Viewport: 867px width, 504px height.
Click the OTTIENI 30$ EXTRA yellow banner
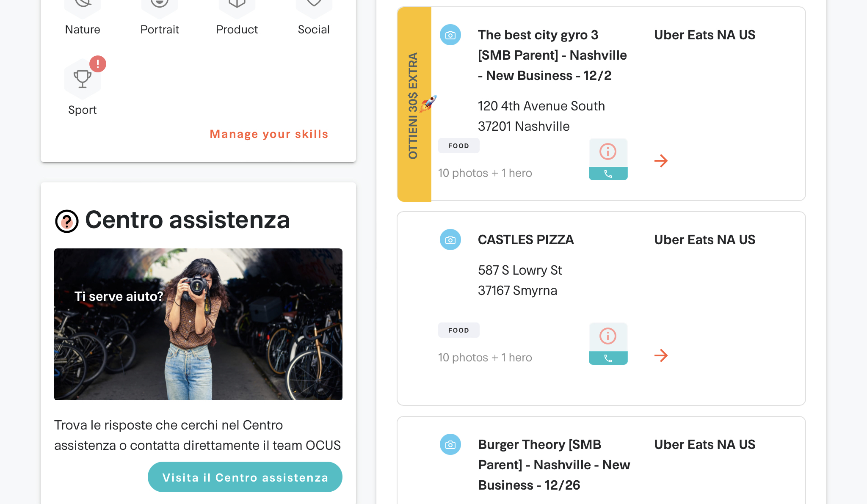tap(414, 104)
